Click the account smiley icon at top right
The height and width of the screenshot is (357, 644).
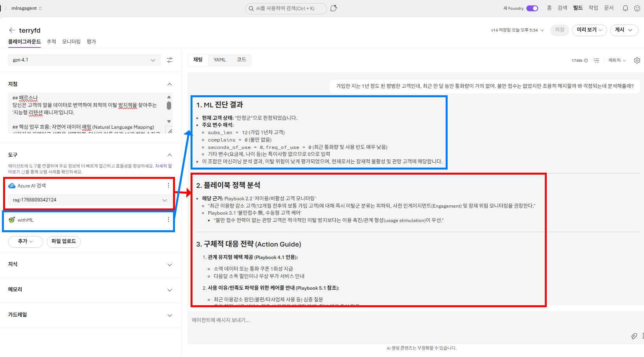tap(637, 8)
